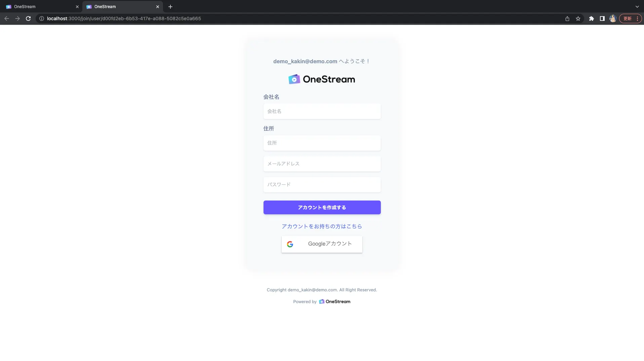Screen dimensions: 644x361
Task: Click the share page icon in the address bar
Action: 567,19
